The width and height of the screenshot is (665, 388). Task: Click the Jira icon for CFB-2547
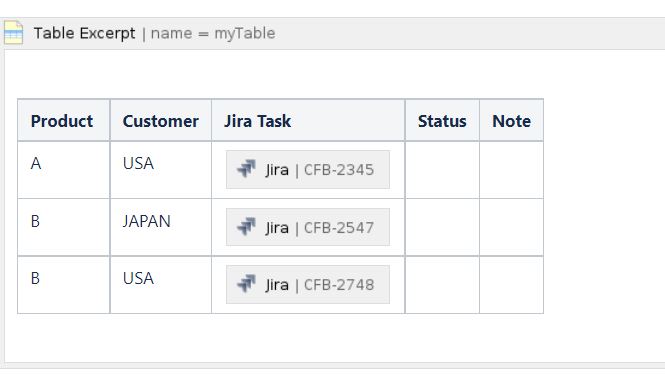tap(246, 226)
